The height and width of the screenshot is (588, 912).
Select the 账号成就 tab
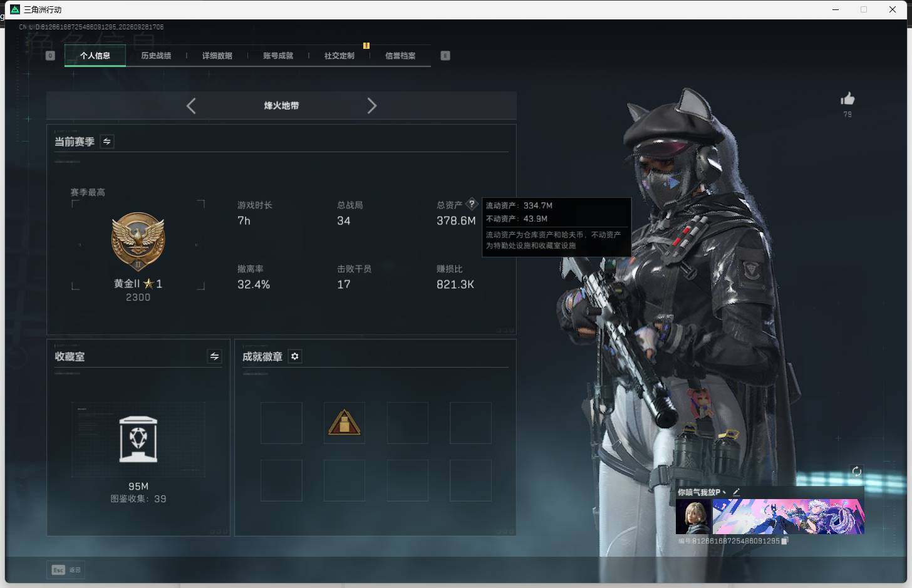pos(278,56)
